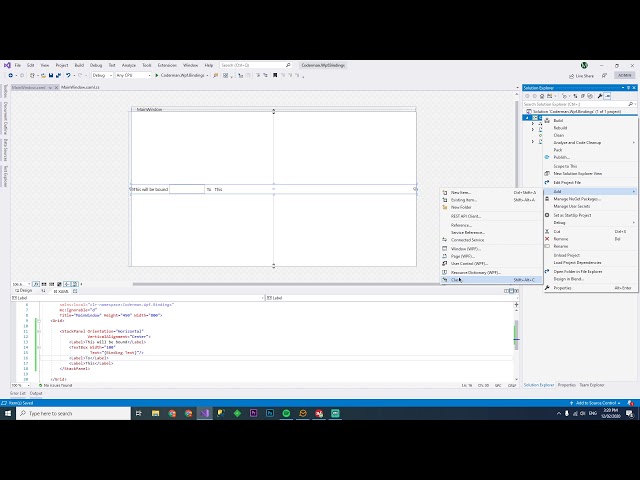This screenshot has width=640, height=480.
Task: Open the Error List tab
Action: (18, 393)
